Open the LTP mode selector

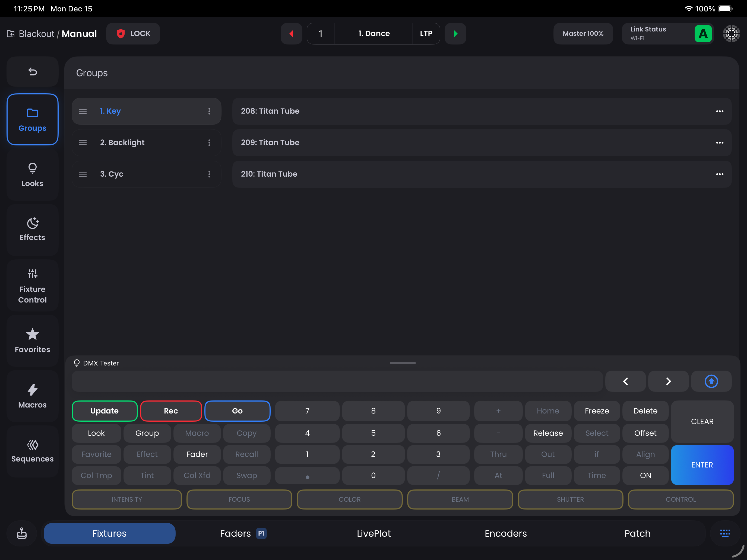[426, 33]
